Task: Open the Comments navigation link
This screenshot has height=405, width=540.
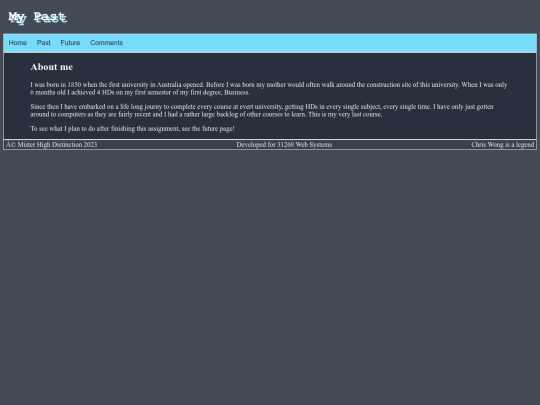Action: tap(106, 43)
